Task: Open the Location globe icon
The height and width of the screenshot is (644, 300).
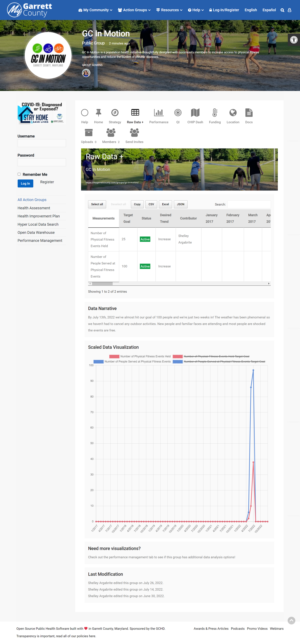Action: [233, 113]
